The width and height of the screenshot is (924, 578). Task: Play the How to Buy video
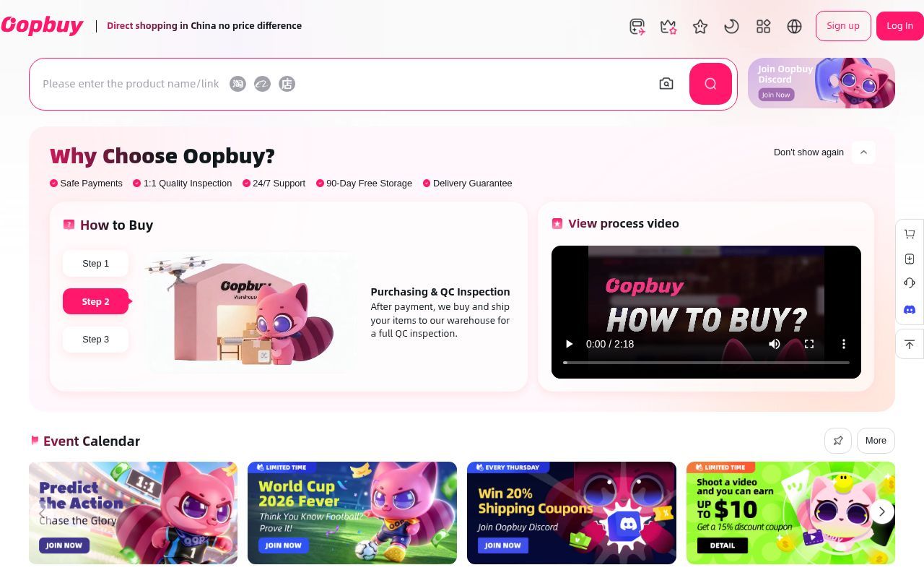(x=569, y=344)
